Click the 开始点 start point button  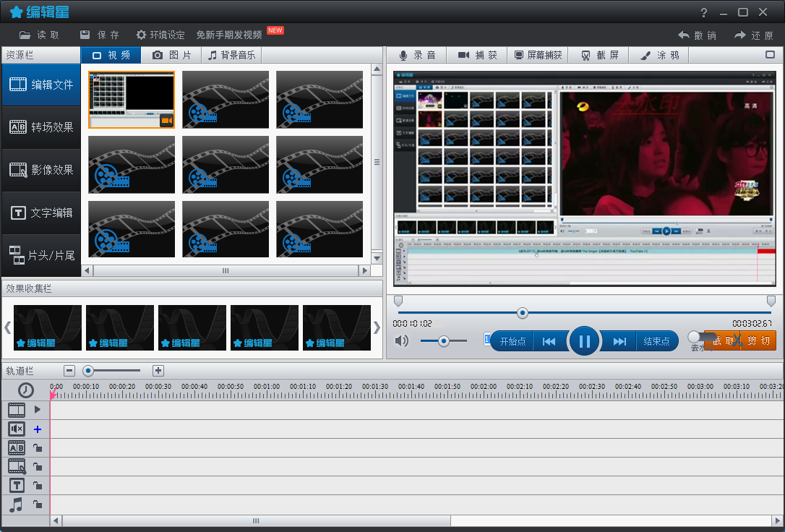(512, 341)
